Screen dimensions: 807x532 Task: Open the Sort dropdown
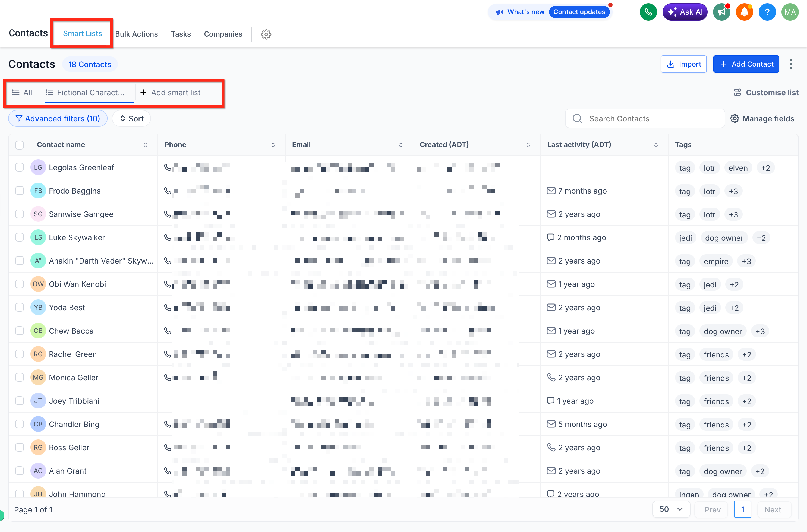(x=132, y=118)
